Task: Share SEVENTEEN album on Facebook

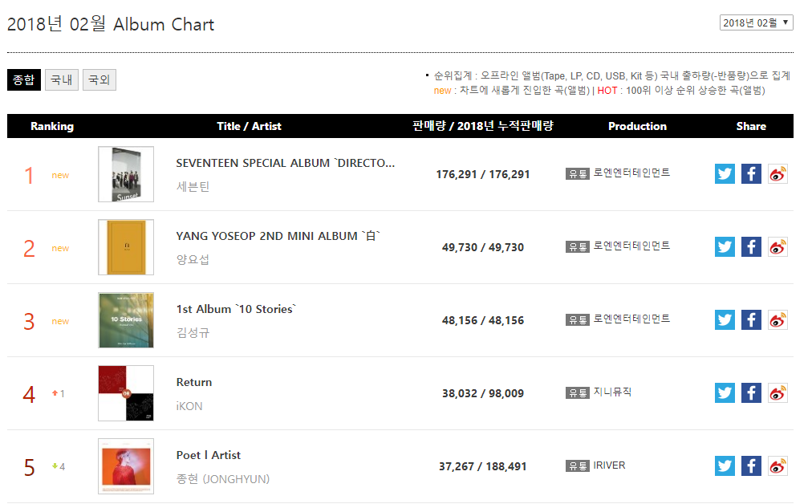Action: click(751, 174)
